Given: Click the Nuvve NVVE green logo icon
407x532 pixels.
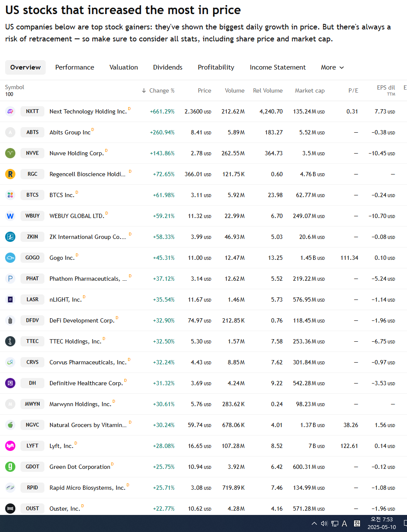Looking at the screenshot, I should click(x=10, y=153).
